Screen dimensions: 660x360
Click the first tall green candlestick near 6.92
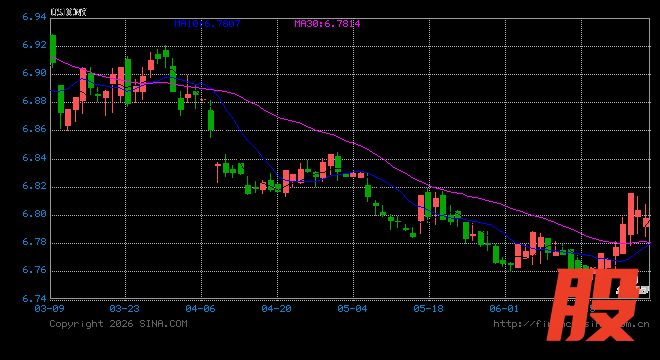(x=53, y=50)
